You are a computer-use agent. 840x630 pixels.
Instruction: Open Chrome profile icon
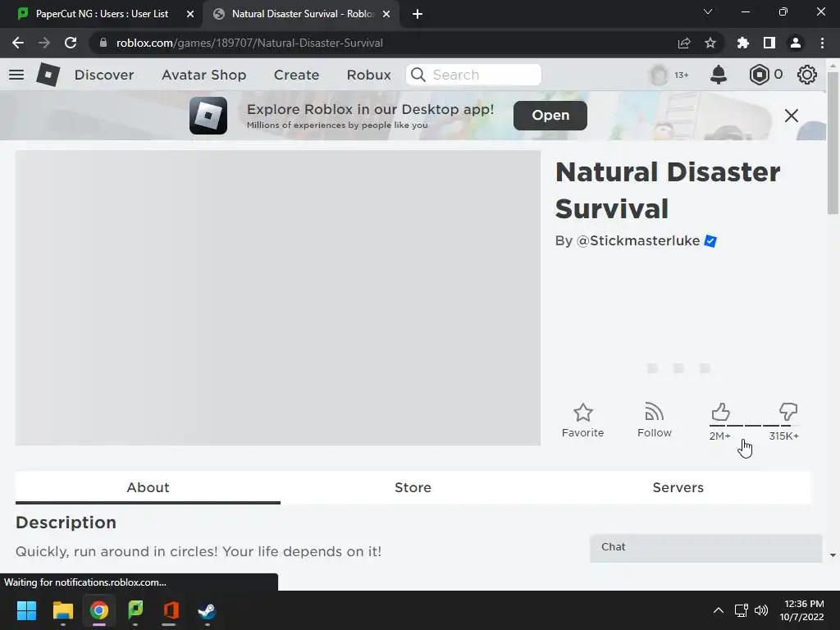pyautogui.click(x=796, y=43)
